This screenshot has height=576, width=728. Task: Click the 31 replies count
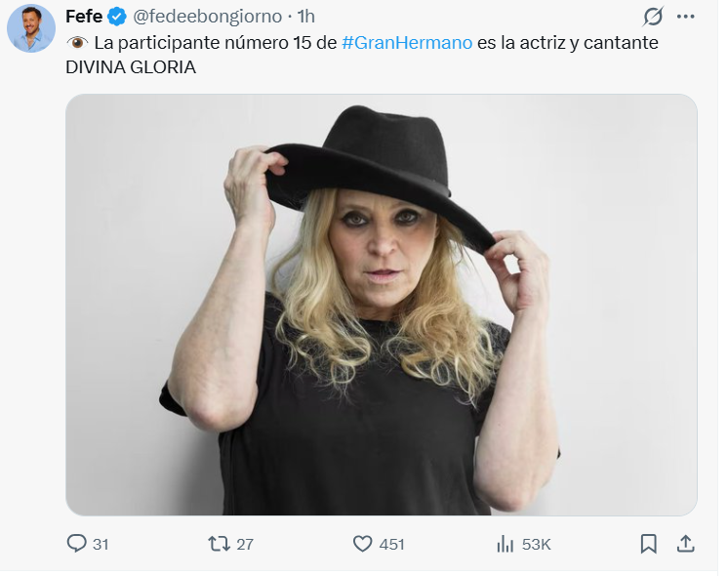click(x=101, y=545)
